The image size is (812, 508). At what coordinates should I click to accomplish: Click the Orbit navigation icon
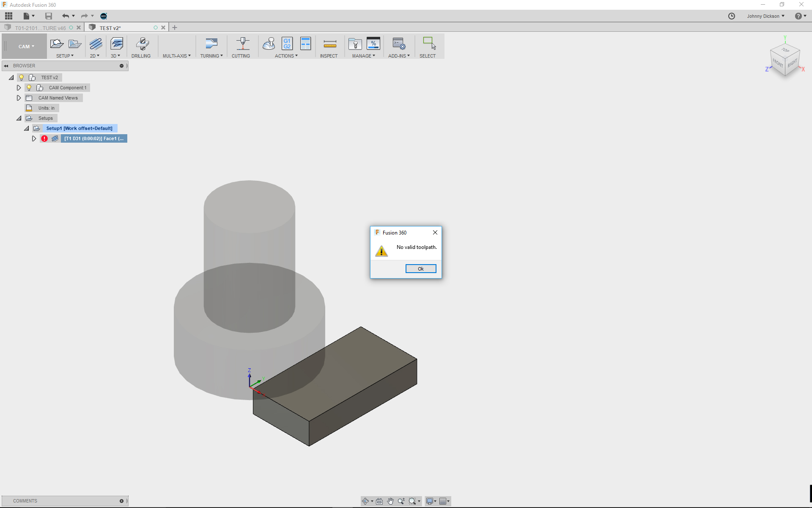[x=365, y=501]
